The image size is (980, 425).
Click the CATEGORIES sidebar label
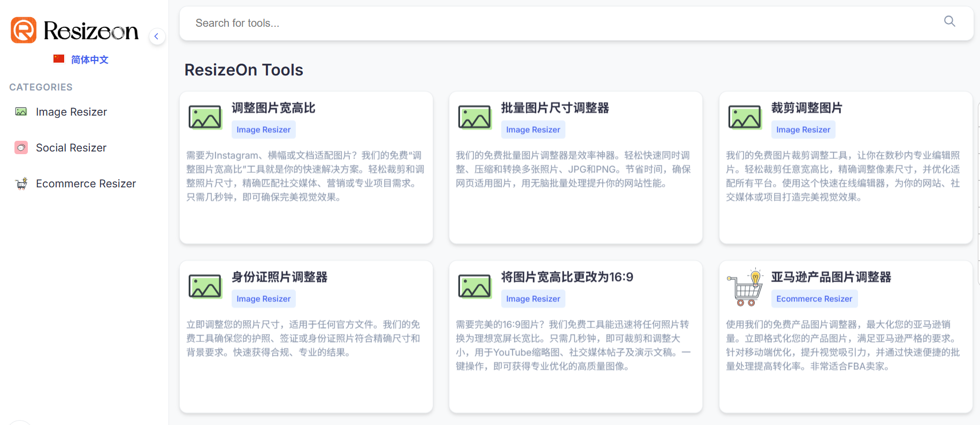(x=41, y=87)
